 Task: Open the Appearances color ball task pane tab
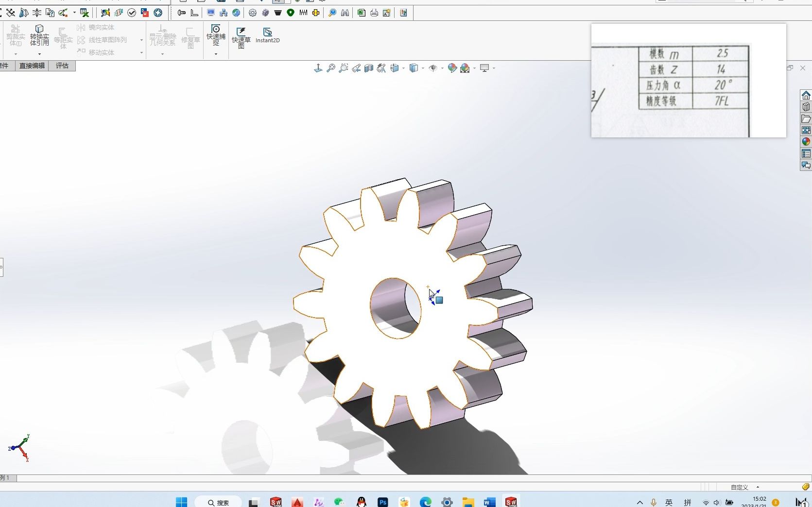pyautogui.click(x=806, y=142)
